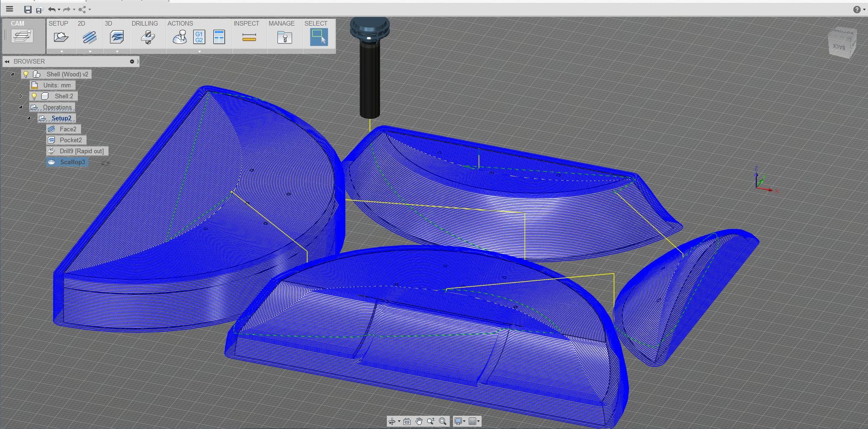Click the Undo arrow icon
868x429 pixels.
tap(52, 9)
